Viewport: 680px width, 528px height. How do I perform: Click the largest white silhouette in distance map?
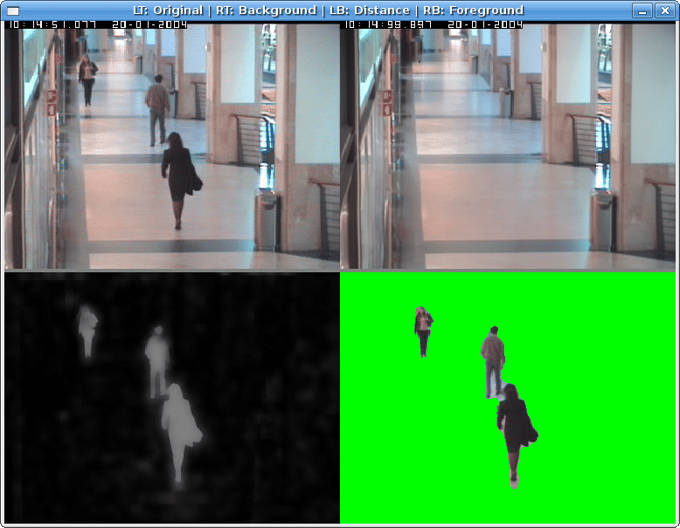tap(179, 425)
